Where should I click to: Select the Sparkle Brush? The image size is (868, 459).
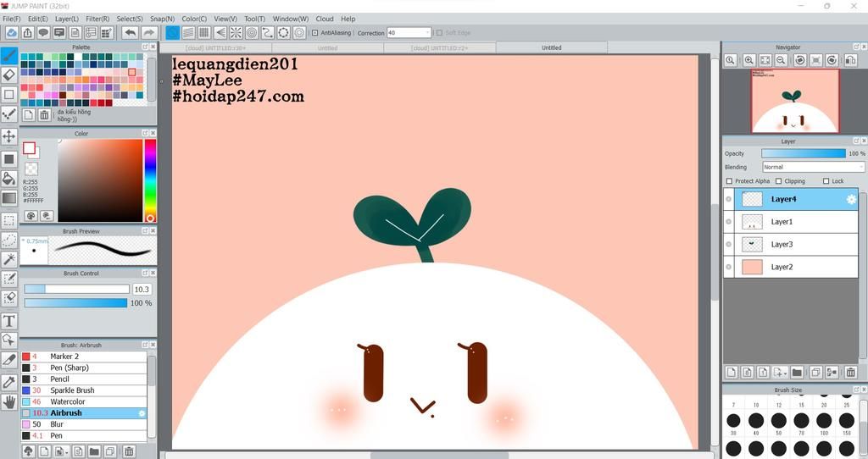pyautogui.click(x=84, y=390)
